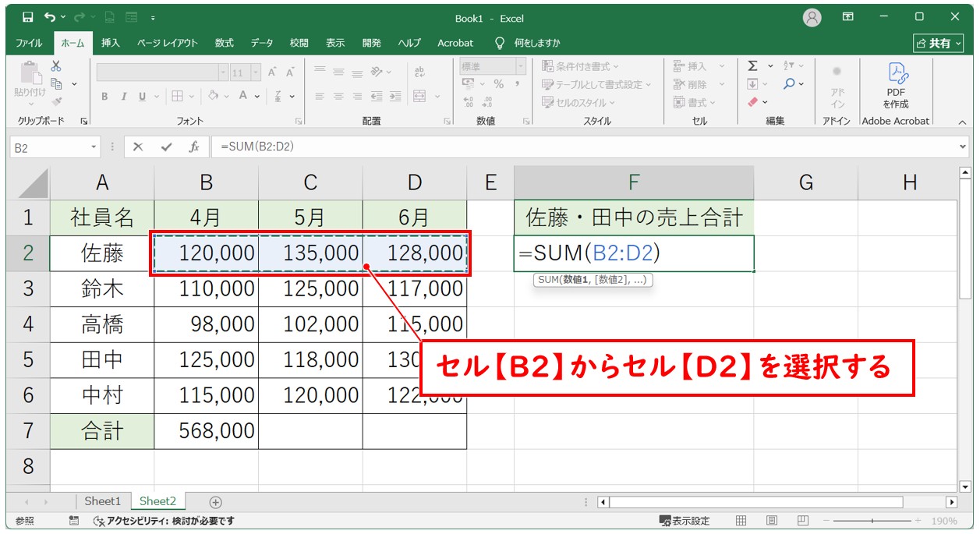
Task: Toggle Wrap Text button
Action: (419, 72)
